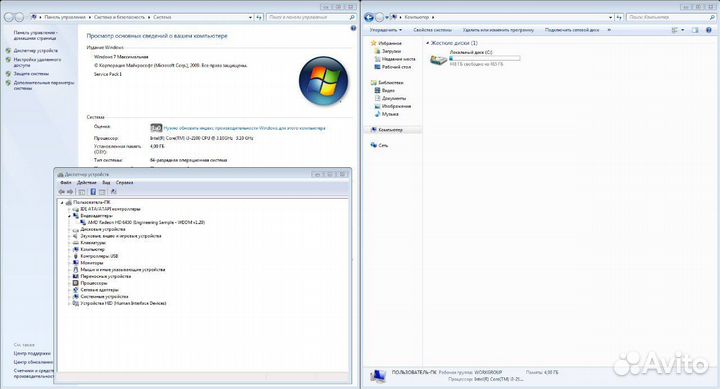Open address bar history dropdown in System window
Viewport: 720px width, 389px height.
pyautogui.click(x=250, y=17)
